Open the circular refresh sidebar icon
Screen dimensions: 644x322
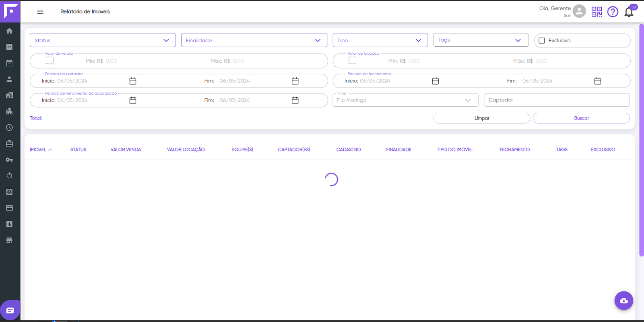(x=9, y=176)
